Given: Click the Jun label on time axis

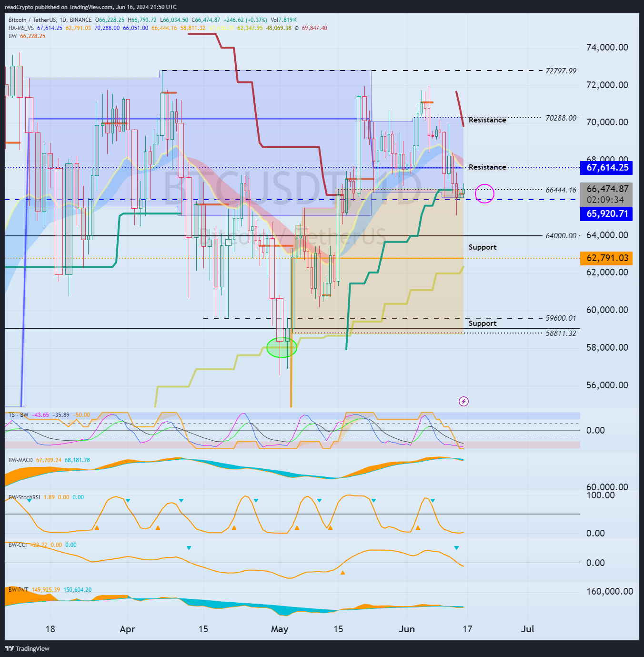Looking at the screenshot, I should coord(407,629).
